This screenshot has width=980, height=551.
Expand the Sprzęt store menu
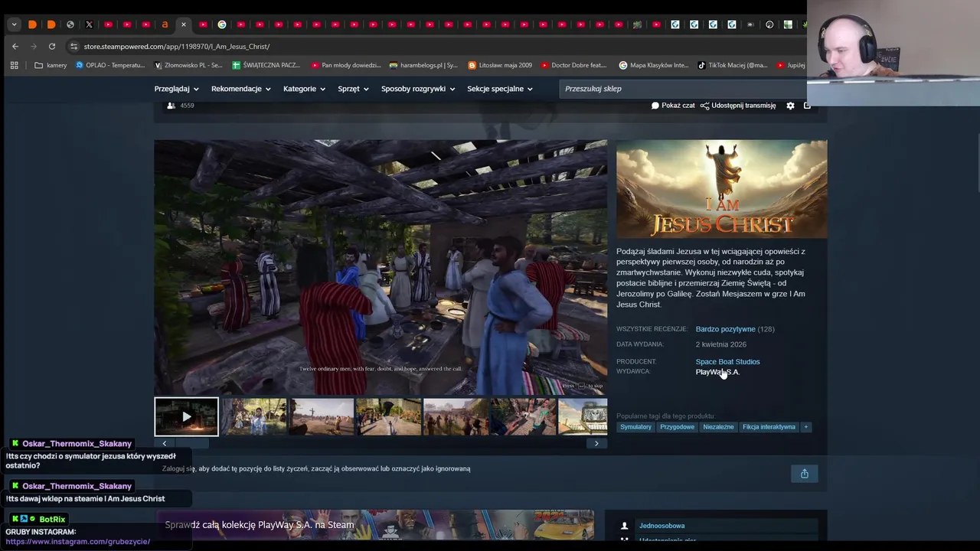353,89
